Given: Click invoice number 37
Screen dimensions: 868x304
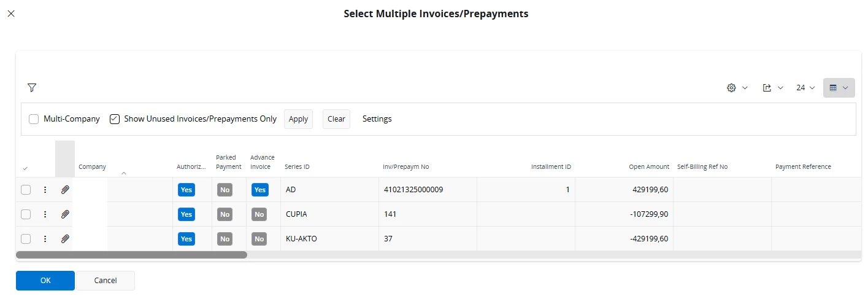Looking at the screenshot, I should coord(388,239).
